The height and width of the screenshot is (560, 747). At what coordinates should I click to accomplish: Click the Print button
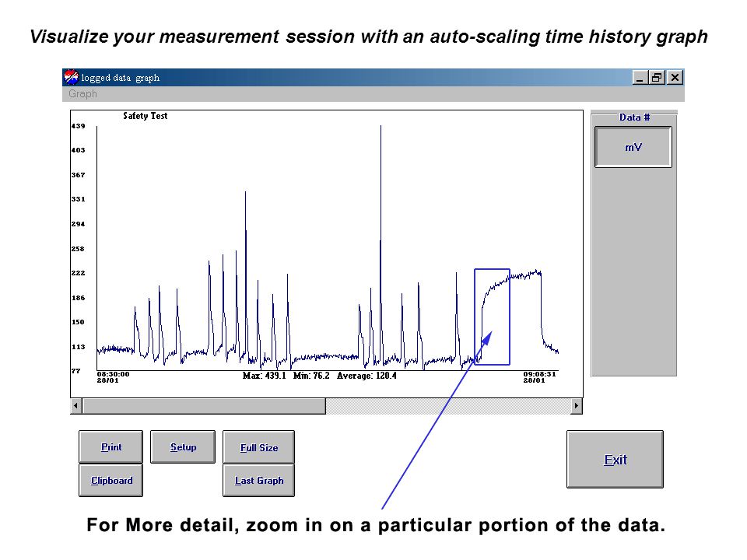tap(111, 446)
